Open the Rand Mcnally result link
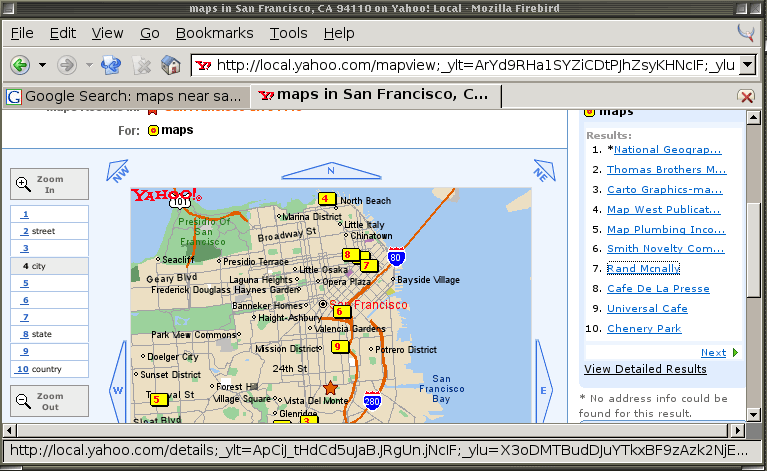Screen dimensions: 767x471 pos(643,269)
